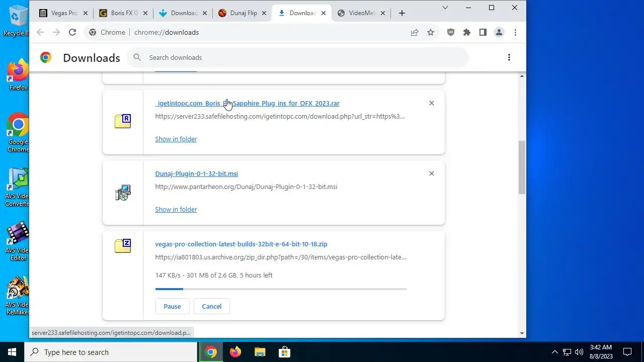Click the Chrome logo beside Downloads heading
The height and width of the screenshot is (362, 644).
46,57
